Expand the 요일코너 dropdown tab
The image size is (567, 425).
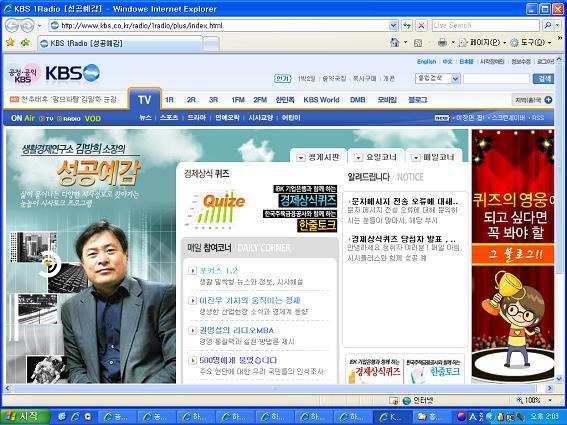pyautogui.click(x=376, y=157)
